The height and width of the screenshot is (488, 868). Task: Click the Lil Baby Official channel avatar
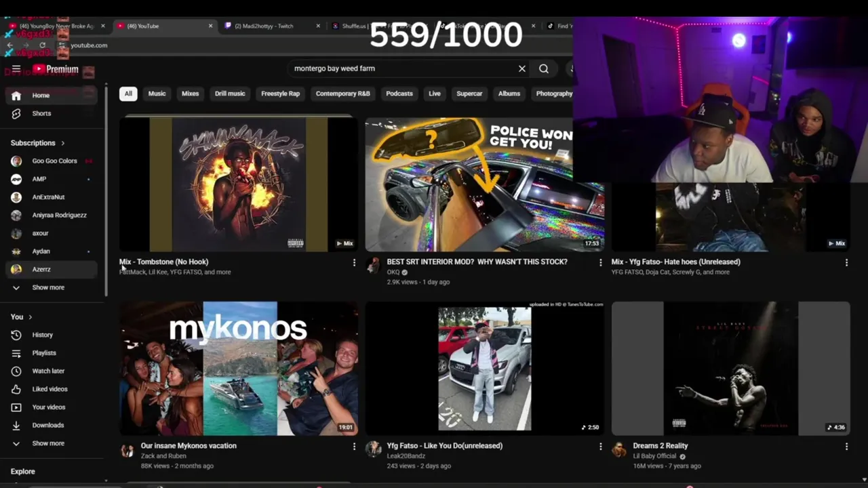618,450
